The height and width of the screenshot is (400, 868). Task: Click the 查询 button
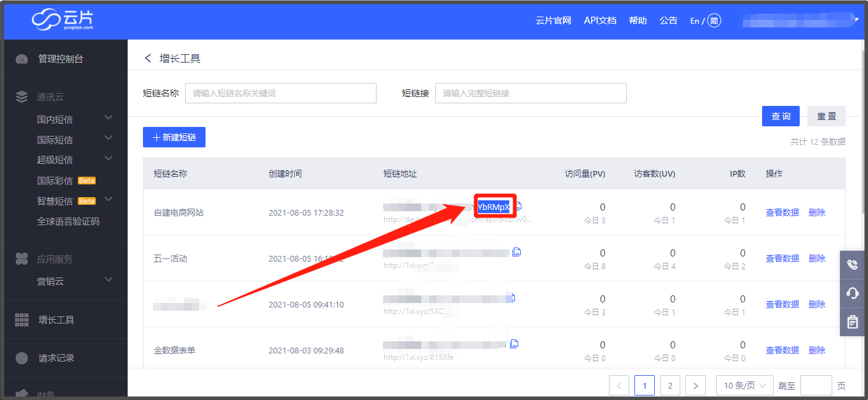[x=781, y=116]
